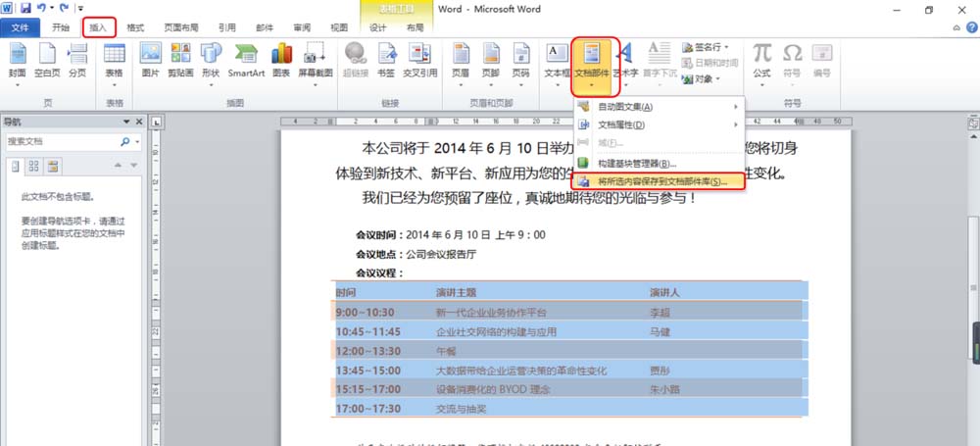980x446 pixels.
Task: Insert a SmartArt graphic
Action: [x=246, y=61]
